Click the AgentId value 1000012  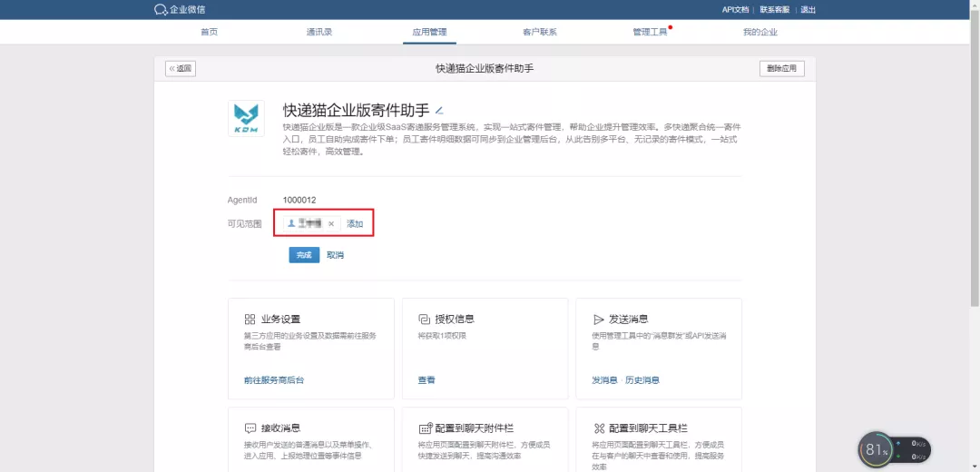click(299, 200)
